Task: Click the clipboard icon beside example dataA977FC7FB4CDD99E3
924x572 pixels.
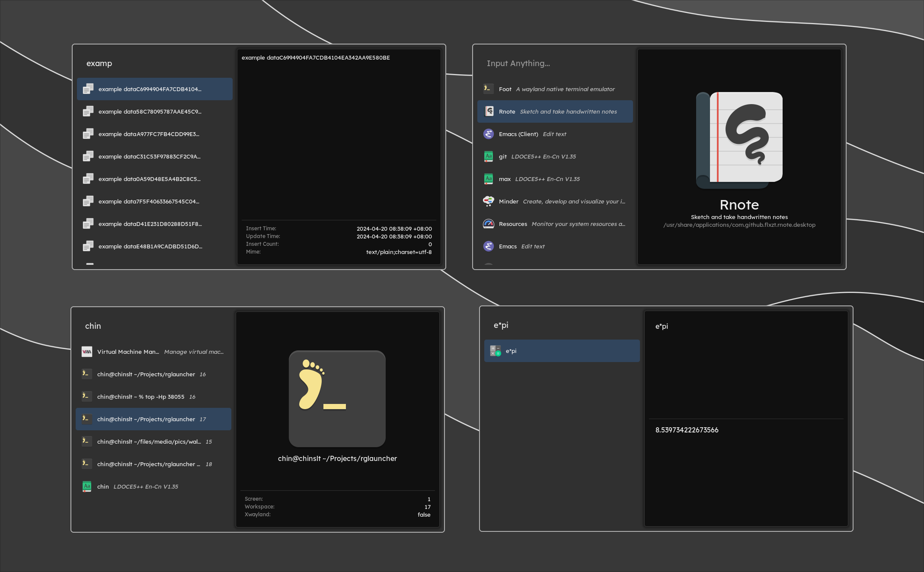Action: click(x=88, y=134)
